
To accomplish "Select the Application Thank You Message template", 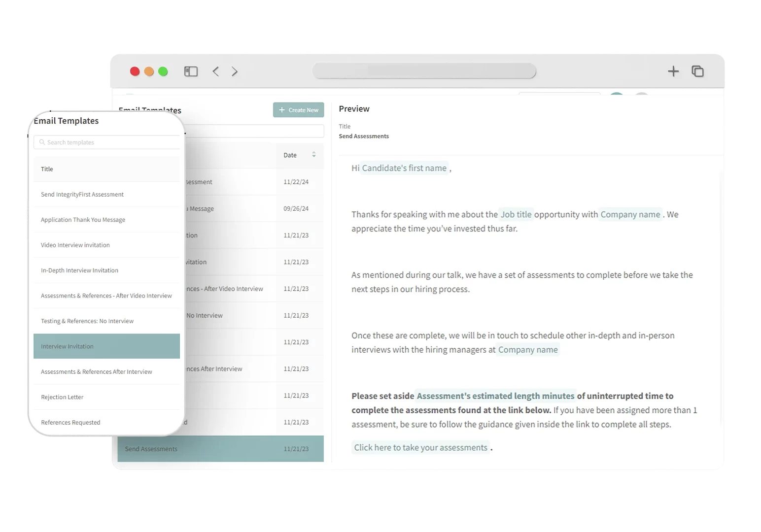I will coord(83,219).
